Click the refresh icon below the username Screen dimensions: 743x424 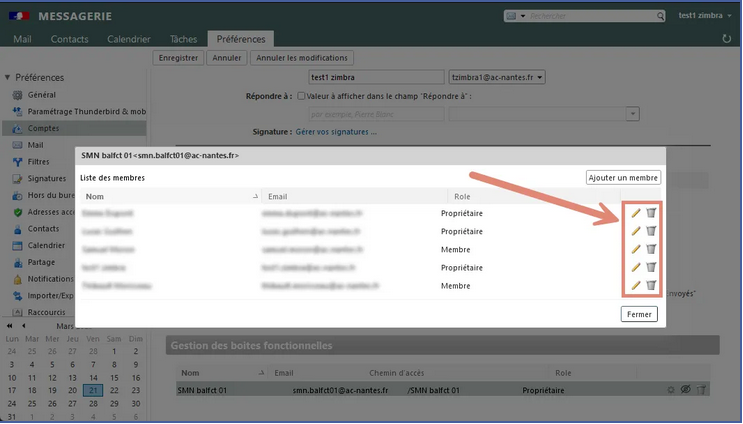coord(727,39)
